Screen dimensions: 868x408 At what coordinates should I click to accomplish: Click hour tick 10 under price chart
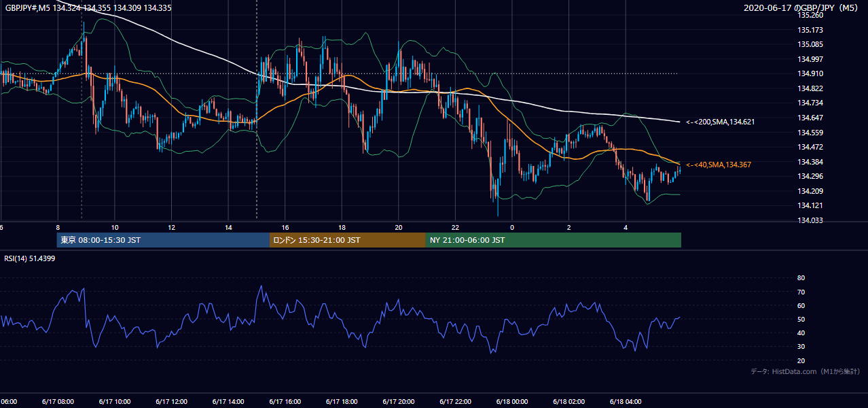[x=115, y=227]
